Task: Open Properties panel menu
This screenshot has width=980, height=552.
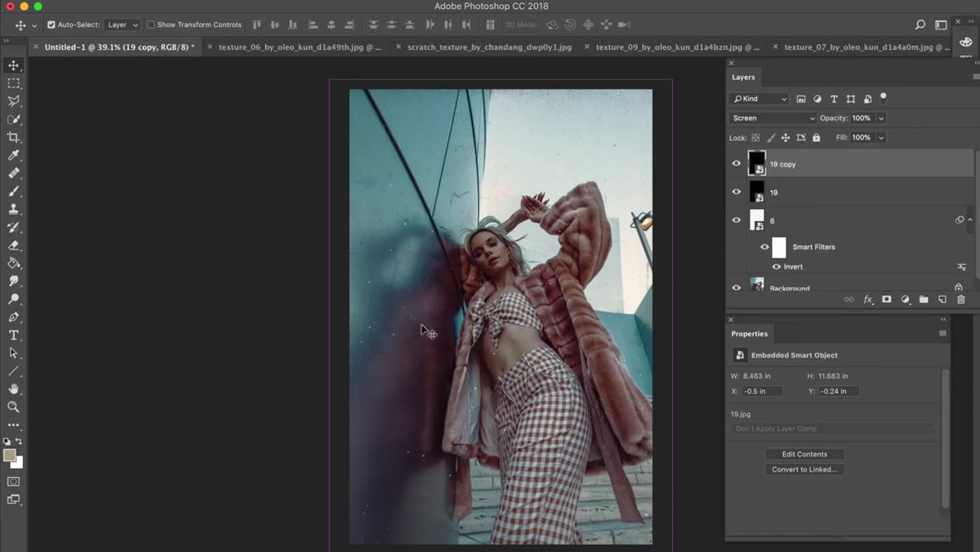Action: 942,333
